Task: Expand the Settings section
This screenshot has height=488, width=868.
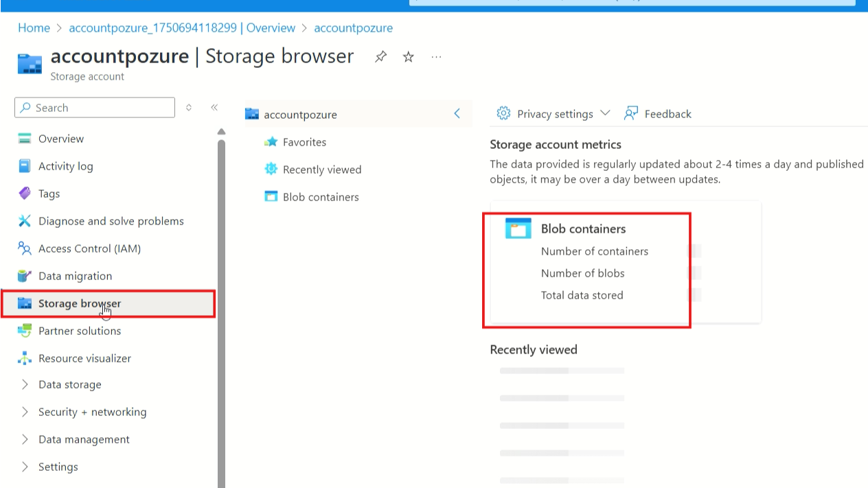Action: [25, 467]
